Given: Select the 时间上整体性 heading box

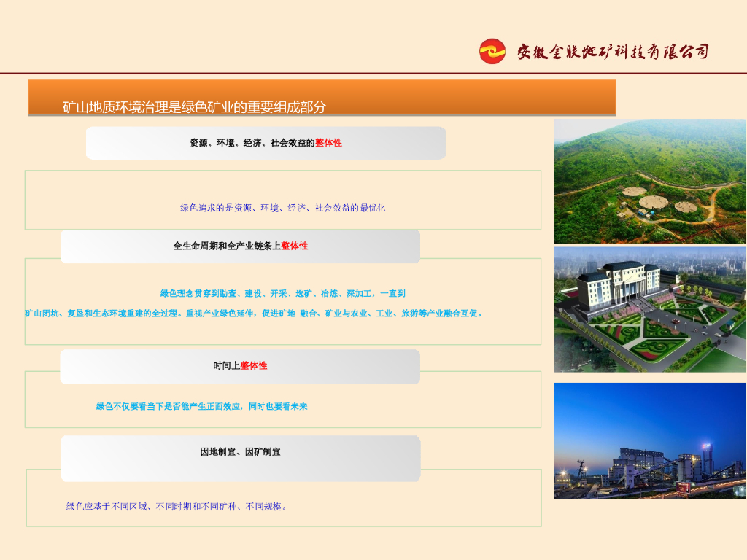Looking at the screenshot, I should [x=240, y=367].
